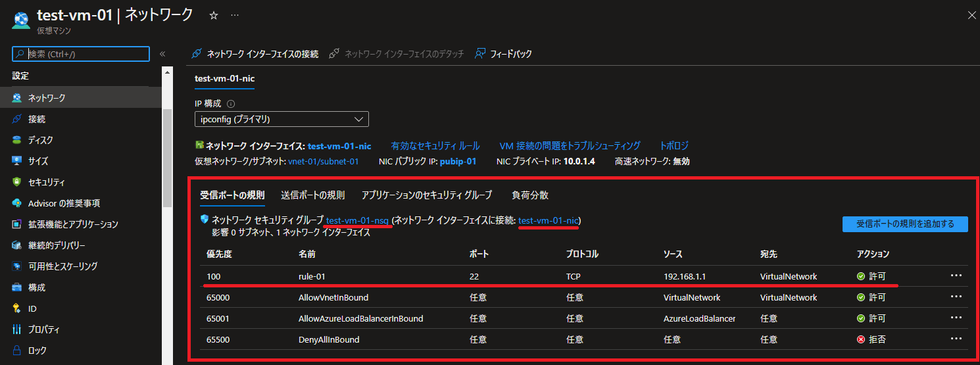Switch to 負荷分散 tab

tap(530, 195)
